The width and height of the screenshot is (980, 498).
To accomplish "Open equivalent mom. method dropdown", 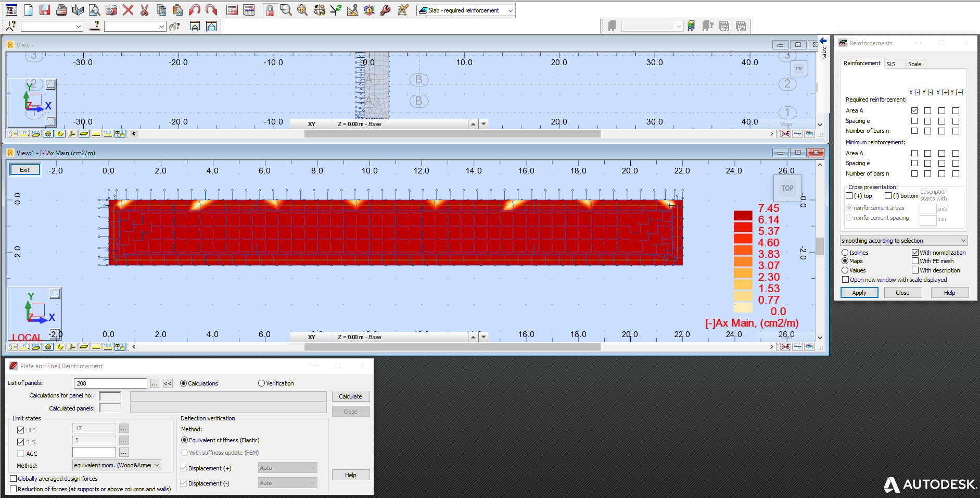I will click(x=117, y=465).
